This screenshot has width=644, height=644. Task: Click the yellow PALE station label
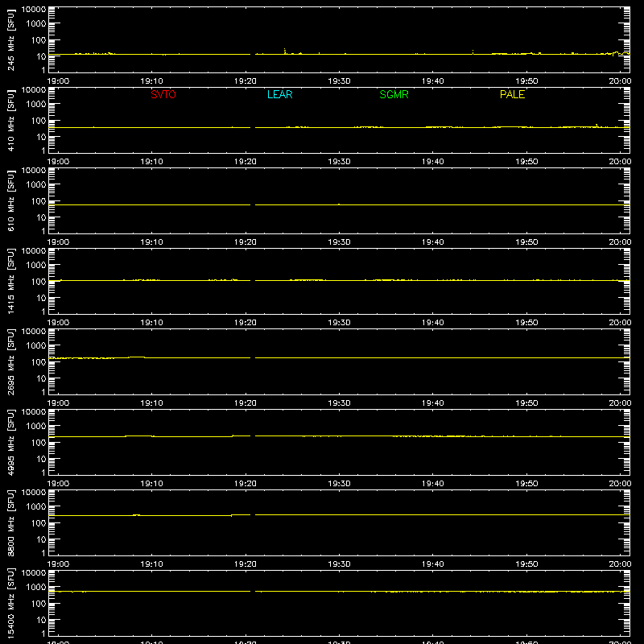click(x=512, y=94)
